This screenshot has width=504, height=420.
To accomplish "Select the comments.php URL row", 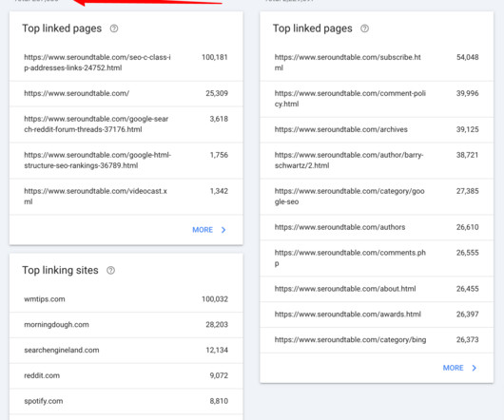I will click(377, 258).
